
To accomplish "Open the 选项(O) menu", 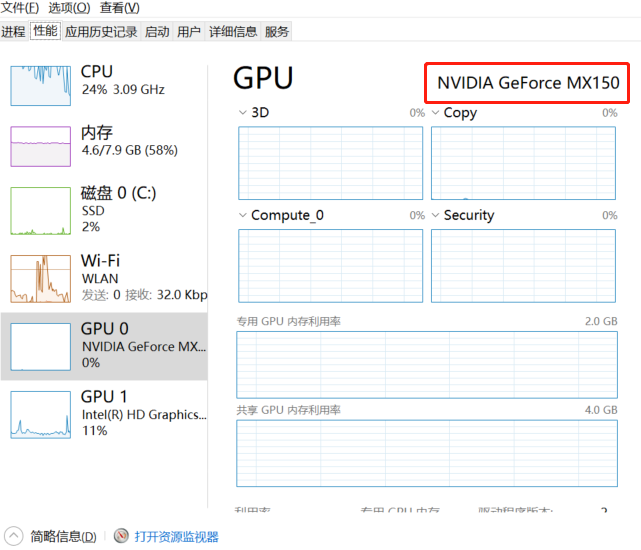I will [x=69, y=7].
